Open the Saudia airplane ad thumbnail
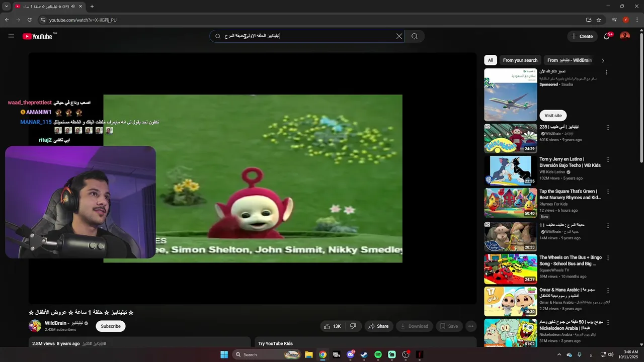This screenshot has width=644, height=362. click(x=511, y=95)
